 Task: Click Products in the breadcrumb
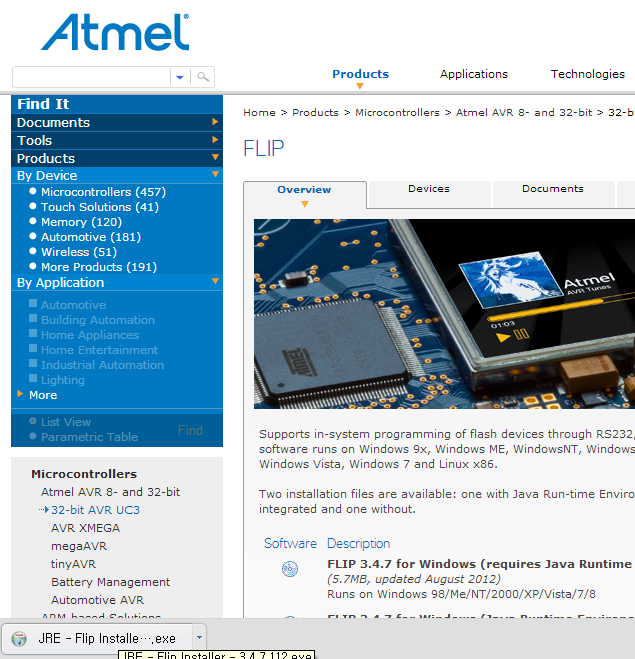[x=315, y=113]
